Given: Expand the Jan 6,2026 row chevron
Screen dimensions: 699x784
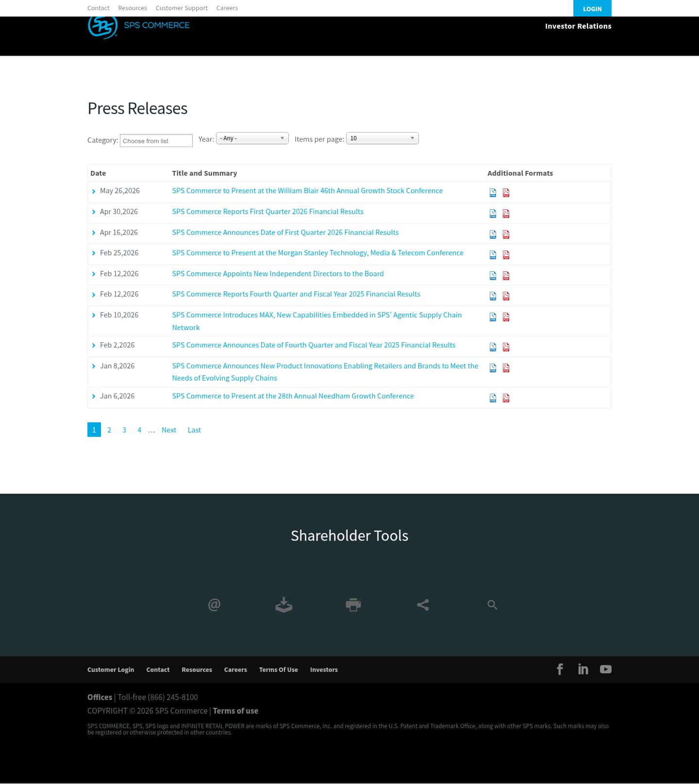Looking at the screenshot, I should (94, 397).
